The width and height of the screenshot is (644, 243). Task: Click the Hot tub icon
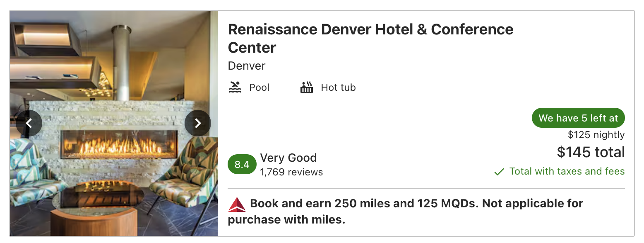[307, 87]
